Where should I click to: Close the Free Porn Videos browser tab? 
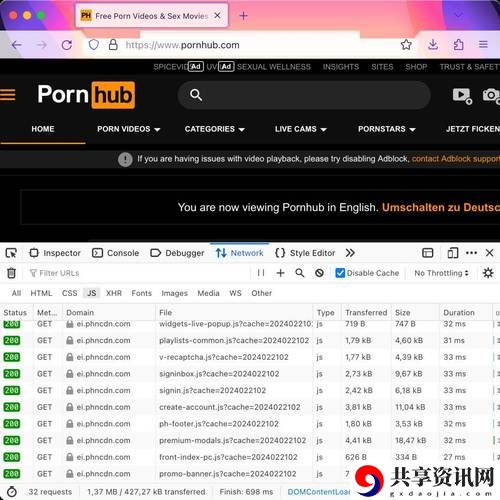click(x=217, y=15)
